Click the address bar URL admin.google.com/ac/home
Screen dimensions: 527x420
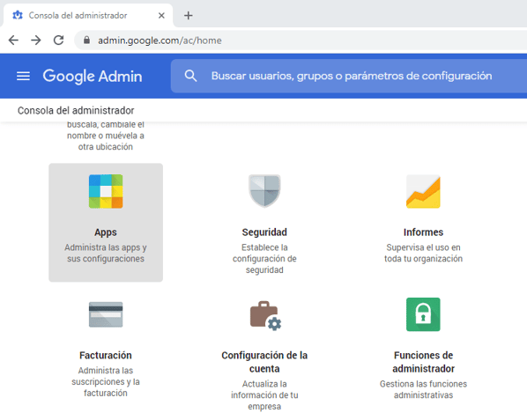(160, 41)
